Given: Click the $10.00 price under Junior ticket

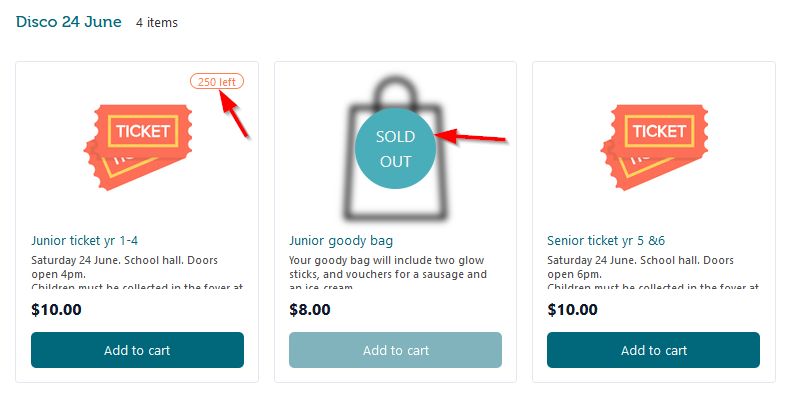Looking at the screenshot, I should click(x=56, y=309).
